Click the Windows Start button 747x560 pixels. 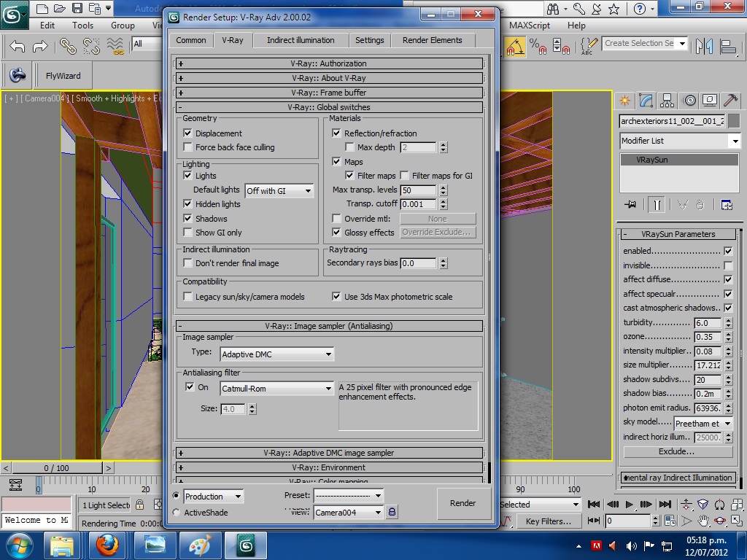[20, 545]
